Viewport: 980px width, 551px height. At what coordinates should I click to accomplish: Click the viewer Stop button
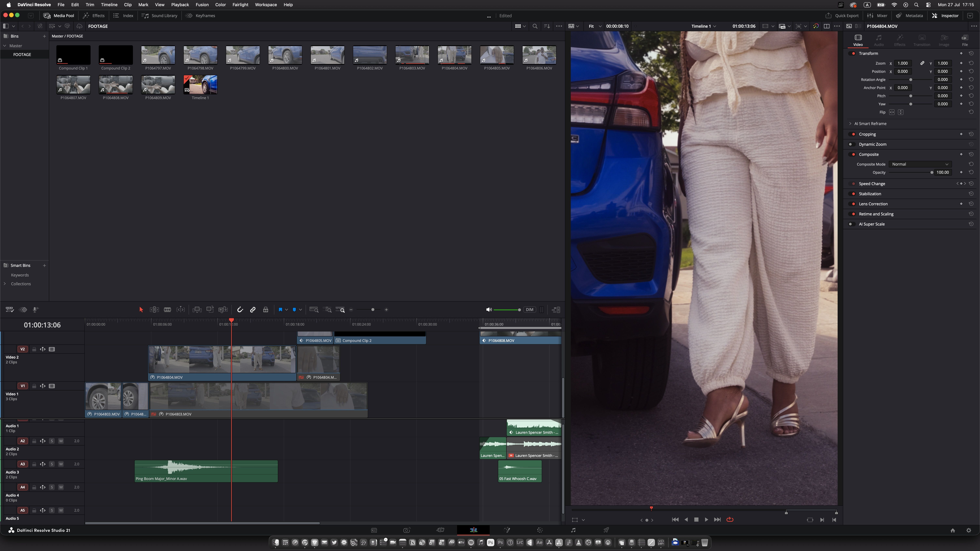tap(696, 520)
